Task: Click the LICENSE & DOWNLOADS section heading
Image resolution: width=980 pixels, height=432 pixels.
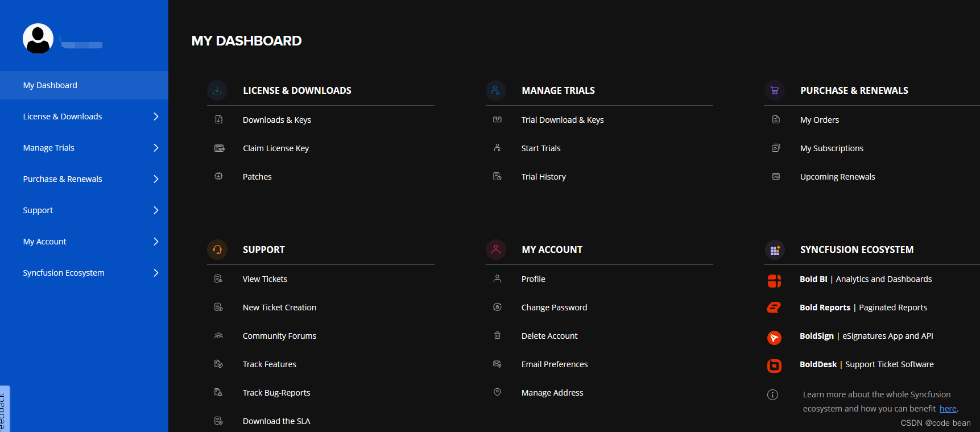Action: point(297,90)
